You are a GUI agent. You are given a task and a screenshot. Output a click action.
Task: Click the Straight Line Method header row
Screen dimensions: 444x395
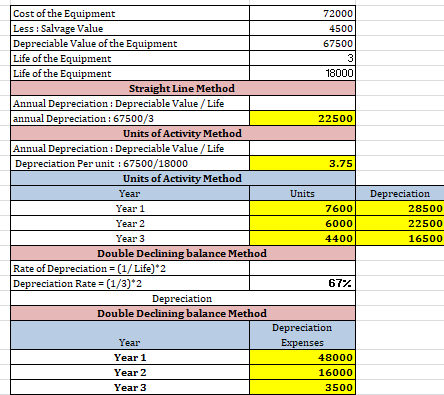pyautogui.click(x=183, y=88)
